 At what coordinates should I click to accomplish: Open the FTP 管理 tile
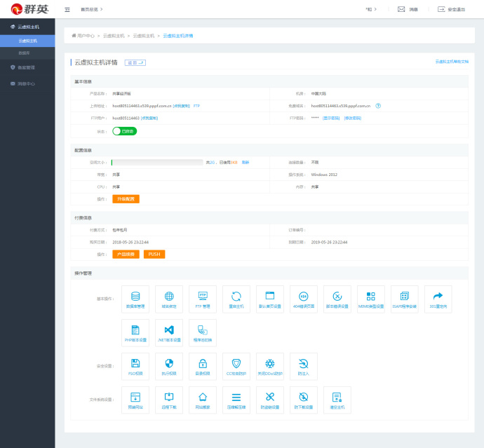(x=203, y=299)
